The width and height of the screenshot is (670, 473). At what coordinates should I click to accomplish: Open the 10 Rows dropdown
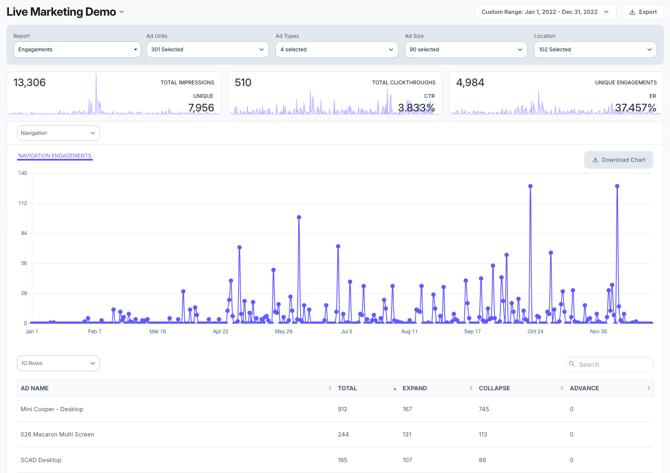click(x=58, y=363)
